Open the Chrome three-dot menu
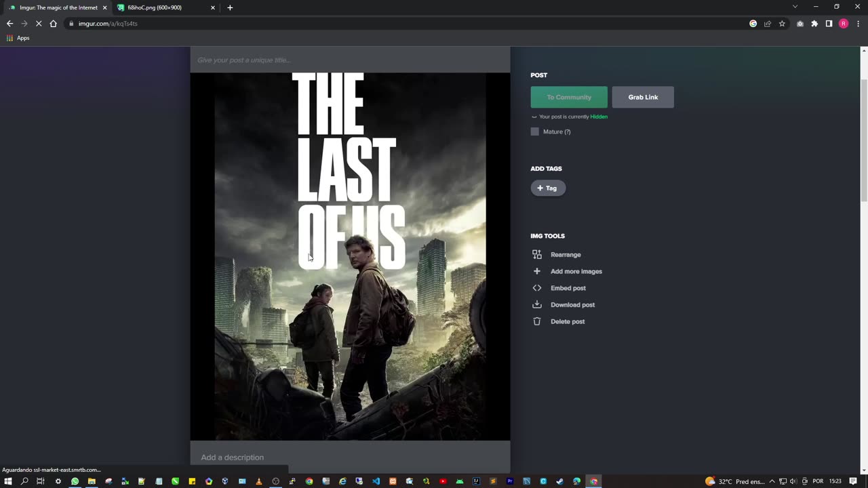868x488 pixels. point(858,24)
